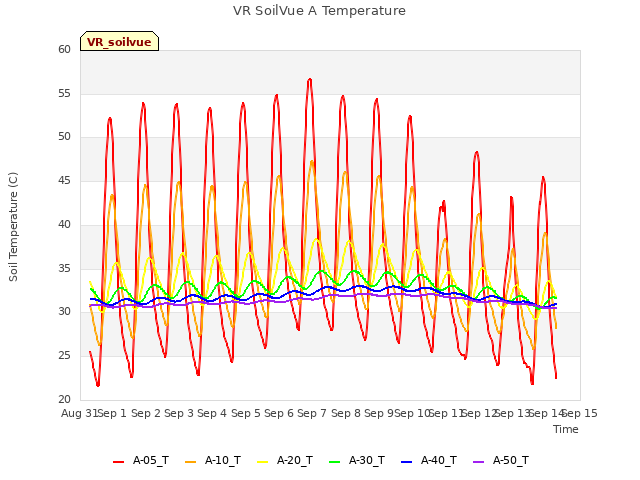Click the green A-30_T legend swatch
The width and height of the screenshot is (640, 480).
point(334,462)
